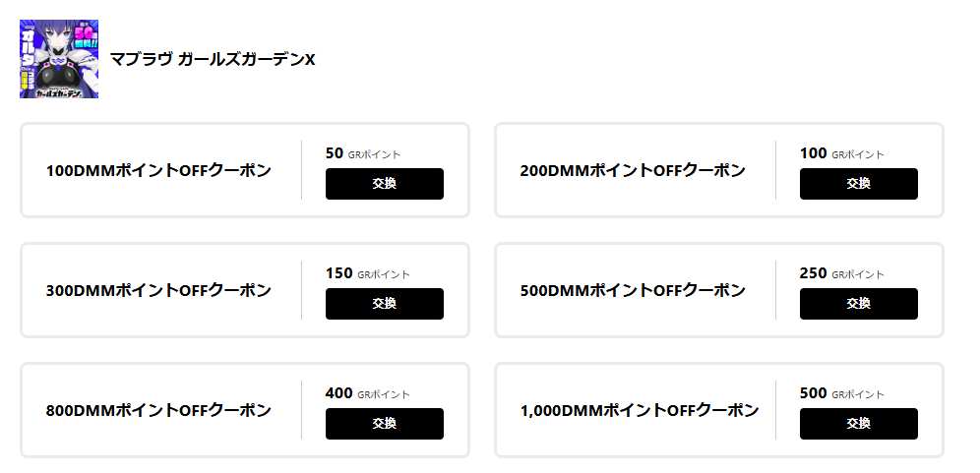
Task: Choose the 1,000DMMポイントOFFクーポン label
Action: click(x=640, y=411)
